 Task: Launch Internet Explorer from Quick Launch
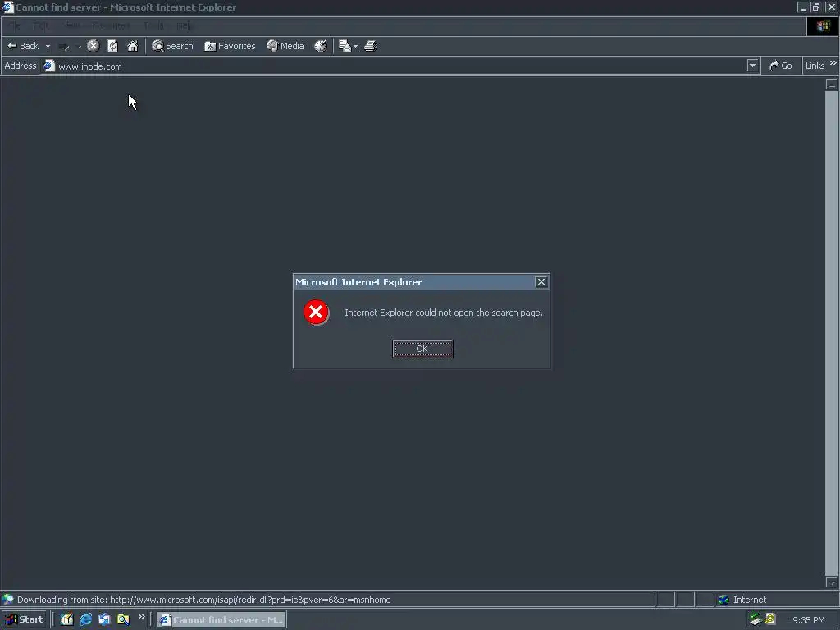(85, 620)
